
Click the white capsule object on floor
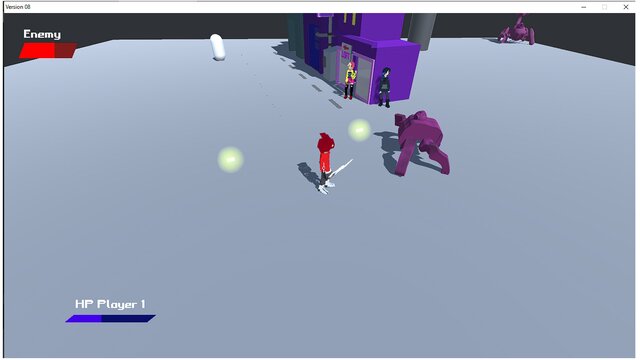coord(218,47)
